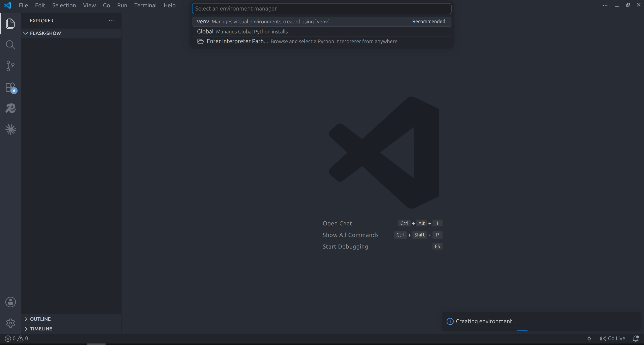This screenshot has height=345, width=644.
Task: Open the Help menu
Action: click(170, 5)
